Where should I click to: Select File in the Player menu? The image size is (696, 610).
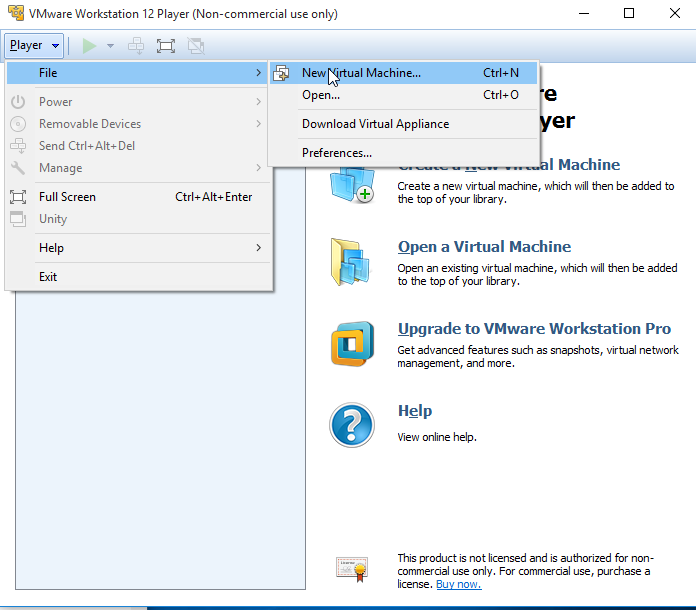coord(137,73)
